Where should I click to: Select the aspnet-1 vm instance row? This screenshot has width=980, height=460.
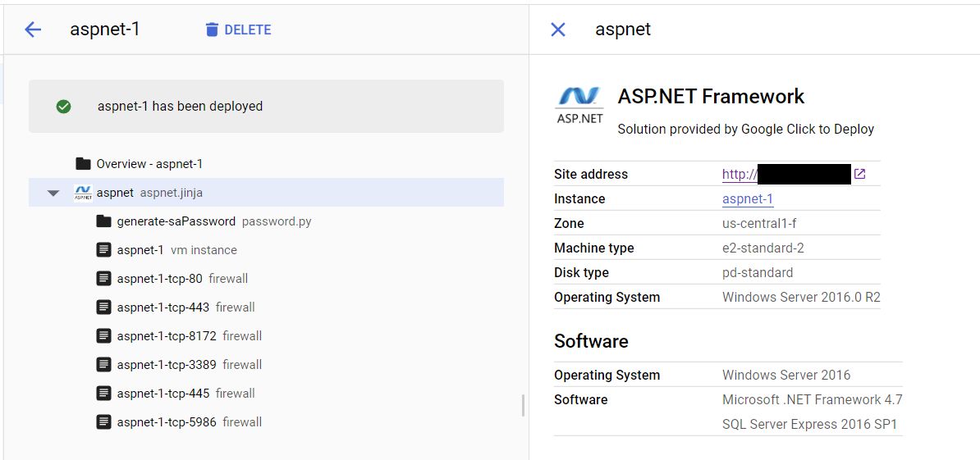(x=266, y=250)
